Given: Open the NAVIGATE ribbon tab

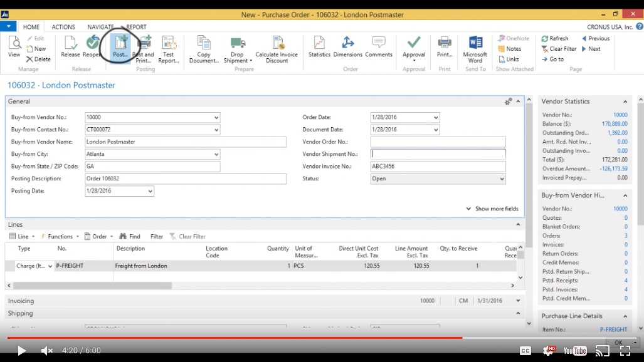Looking at the screenshot, I should (100, 27).
